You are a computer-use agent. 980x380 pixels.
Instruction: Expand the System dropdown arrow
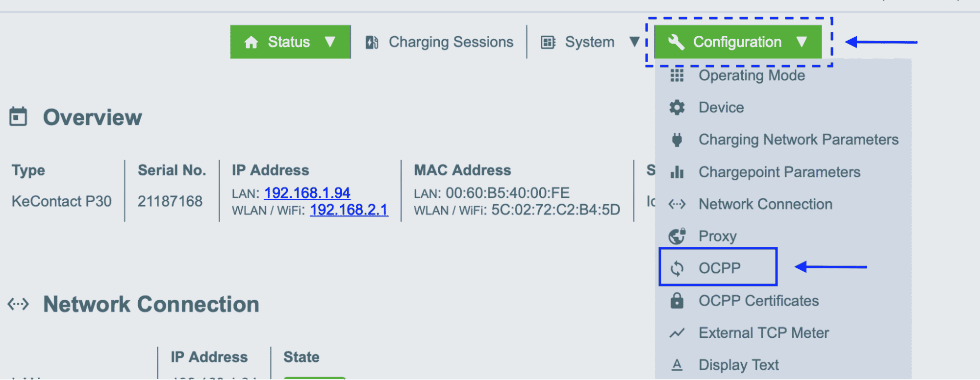click(x=634, y=42)
